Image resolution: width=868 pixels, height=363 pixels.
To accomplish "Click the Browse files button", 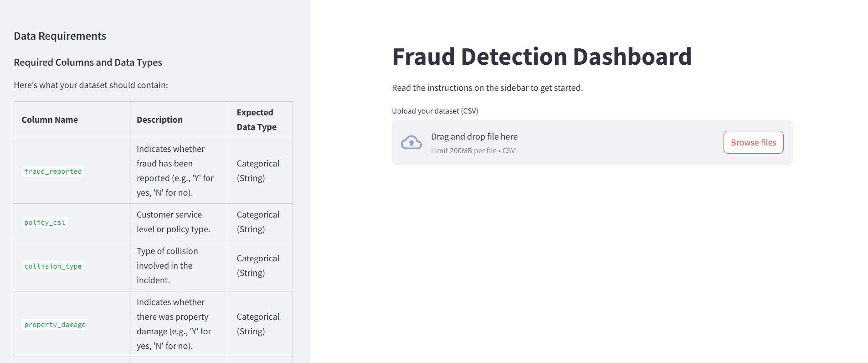I will click(753, 142).
